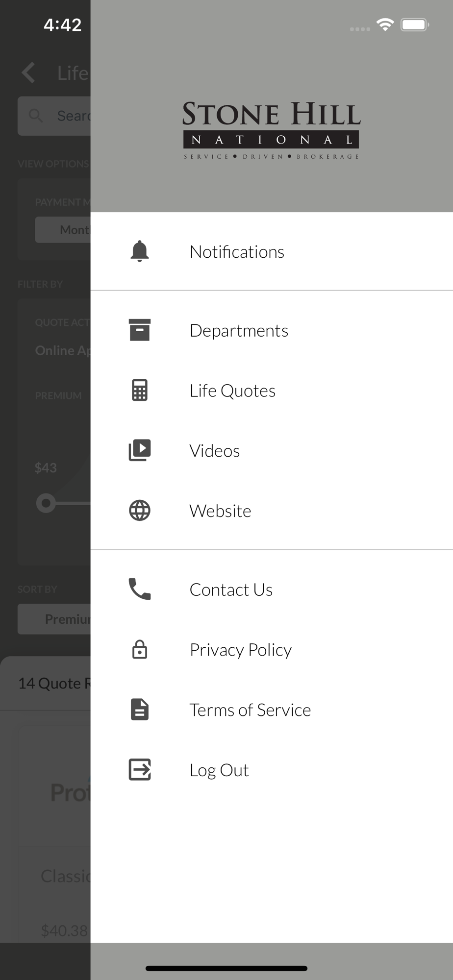453x980 pixels.
Task: View the Terms of Service
Action: point(272,710)
